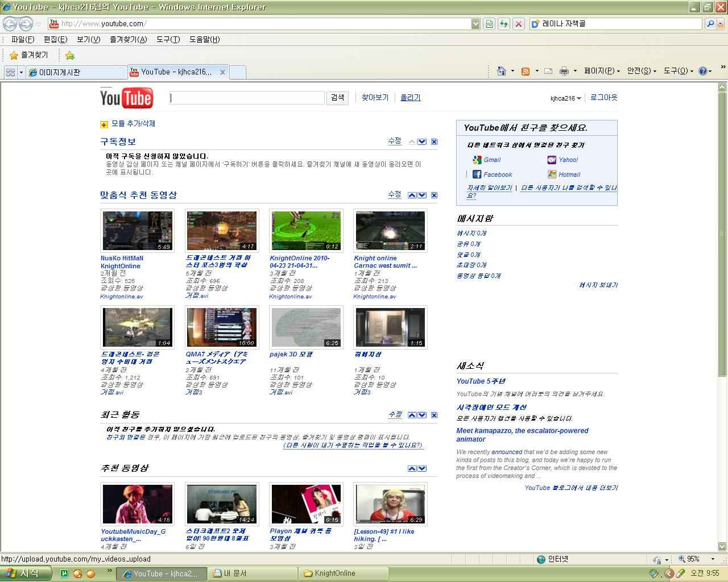This screenshot has width=728, height=582.
Task: Open Quick Tabs grid icon
Action: pos(10,72)
